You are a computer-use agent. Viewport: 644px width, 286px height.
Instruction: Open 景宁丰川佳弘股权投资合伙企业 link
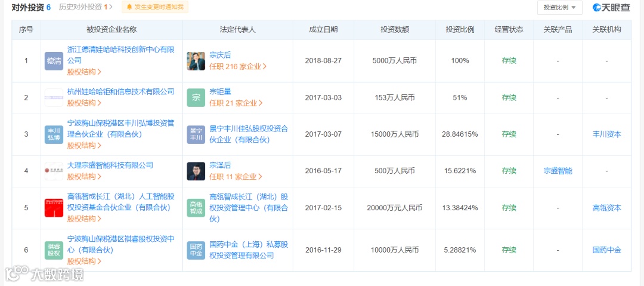coord(249,134)
